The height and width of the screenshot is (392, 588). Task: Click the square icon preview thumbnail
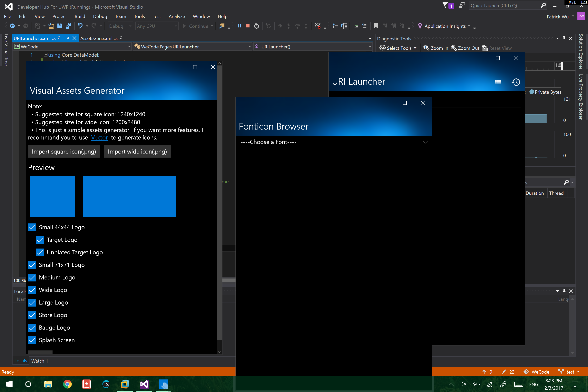53,197
